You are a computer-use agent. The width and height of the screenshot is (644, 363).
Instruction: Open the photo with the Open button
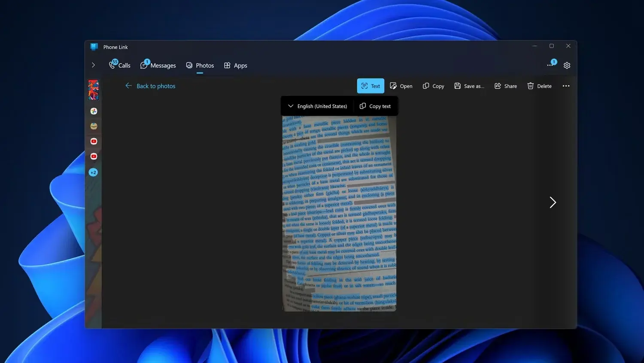401,86
